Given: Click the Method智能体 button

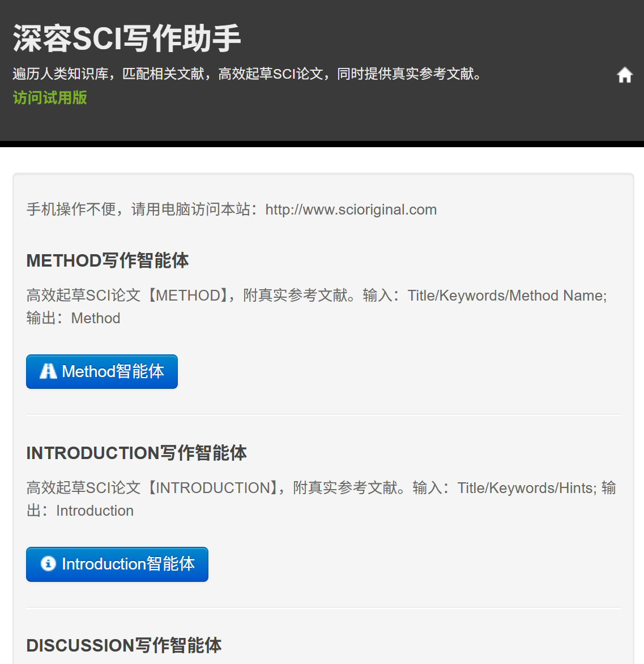Looking at the screenshot, I should 102,371.
